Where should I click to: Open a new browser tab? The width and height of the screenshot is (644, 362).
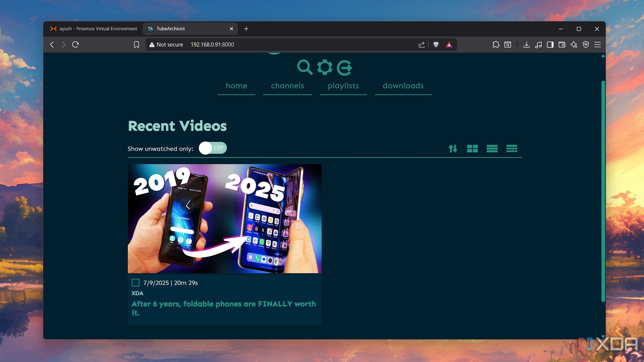pos(246,29)
